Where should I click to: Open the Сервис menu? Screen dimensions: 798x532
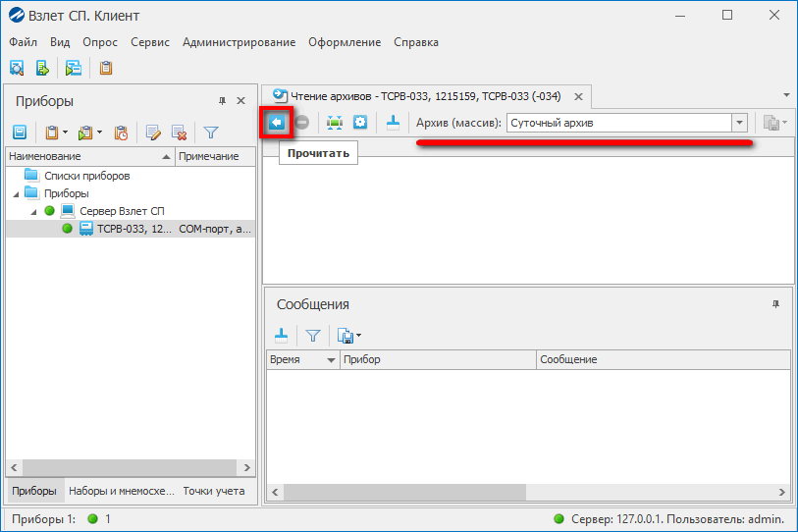point(150,42)
